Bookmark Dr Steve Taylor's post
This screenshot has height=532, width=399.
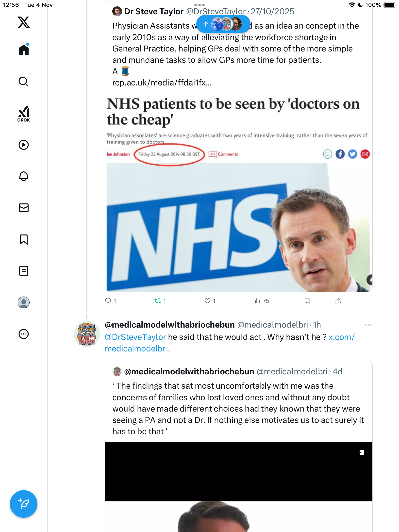pos(307,301)
